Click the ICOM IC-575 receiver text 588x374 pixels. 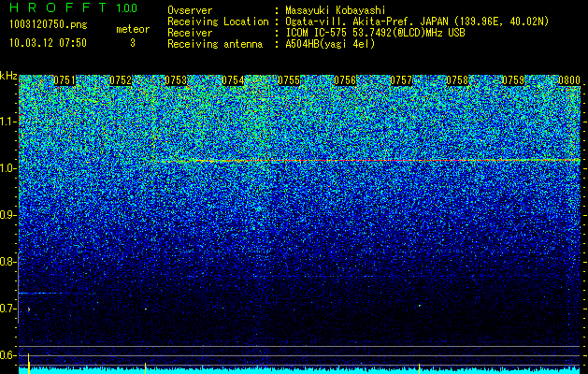click(375, 33)
